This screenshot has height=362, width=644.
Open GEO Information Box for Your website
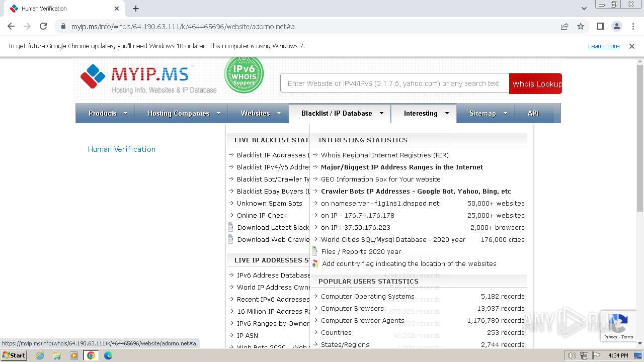tap(381, 179)
